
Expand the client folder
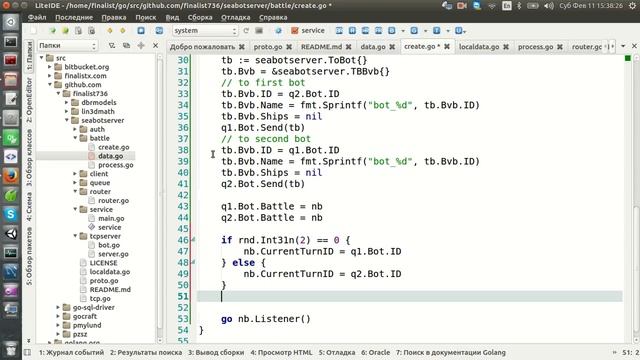tap(75, 174)
